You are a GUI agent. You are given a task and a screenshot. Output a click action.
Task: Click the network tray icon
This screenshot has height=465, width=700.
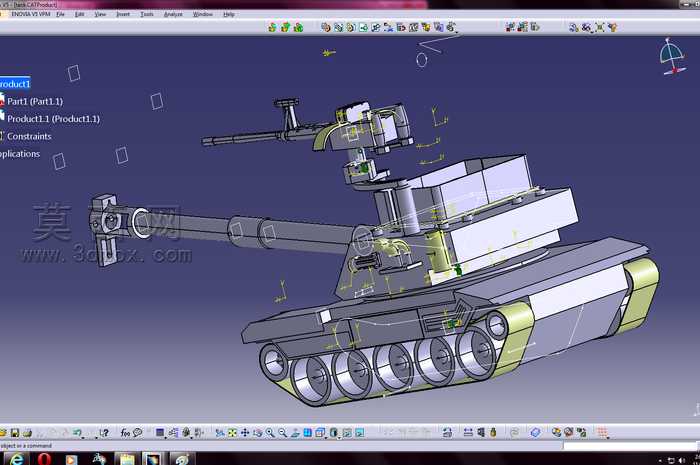(671, 460)
